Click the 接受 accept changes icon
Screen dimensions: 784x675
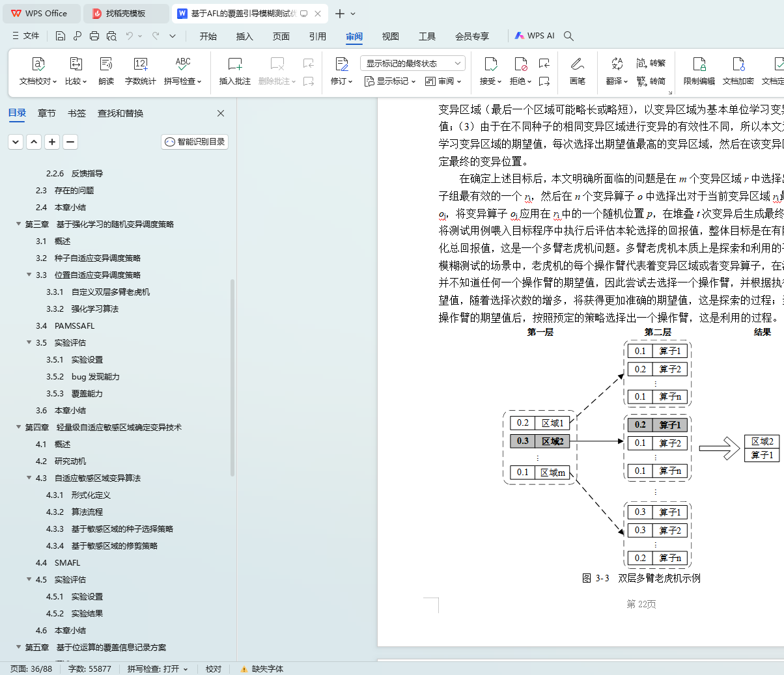coord(490,64)
